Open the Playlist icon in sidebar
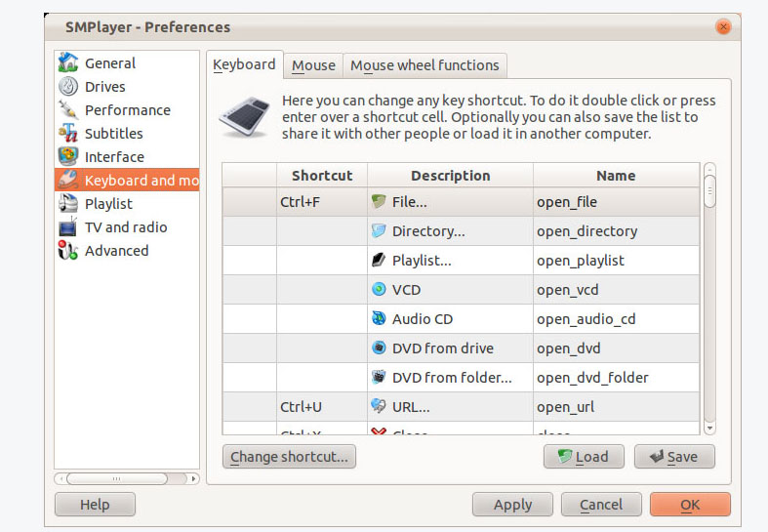 pos(68,203)
